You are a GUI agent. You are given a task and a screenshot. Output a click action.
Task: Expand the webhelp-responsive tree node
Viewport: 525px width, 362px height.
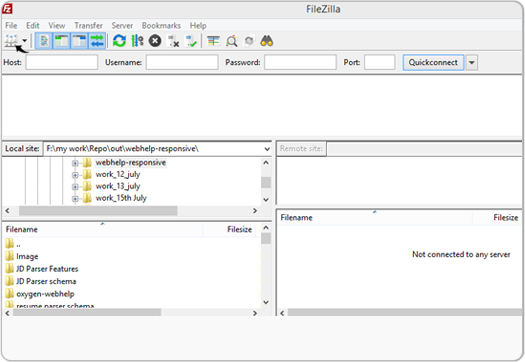75,163
